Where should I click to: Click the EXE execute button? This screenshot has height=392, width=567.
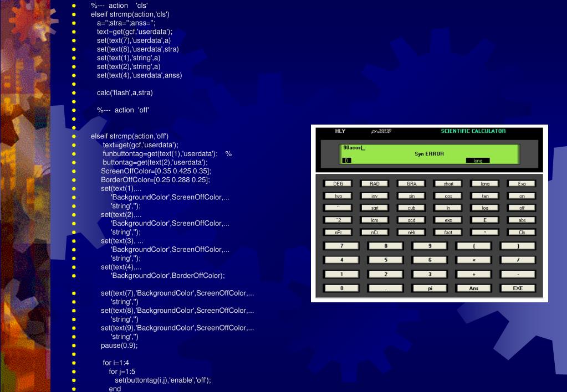click(x=518, y=288)
